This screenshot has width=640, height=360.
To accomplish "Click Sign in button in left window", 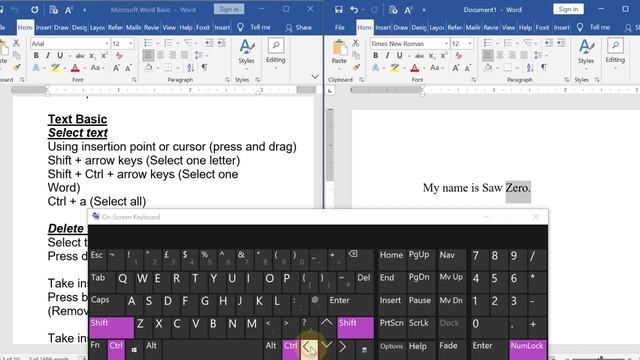I will [x=229, y=9].
